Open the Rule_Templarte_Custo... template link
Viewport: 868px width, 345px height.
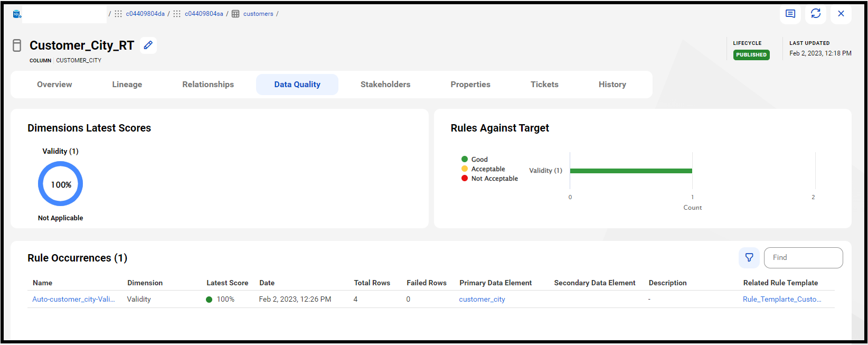[x=782, y=299]
